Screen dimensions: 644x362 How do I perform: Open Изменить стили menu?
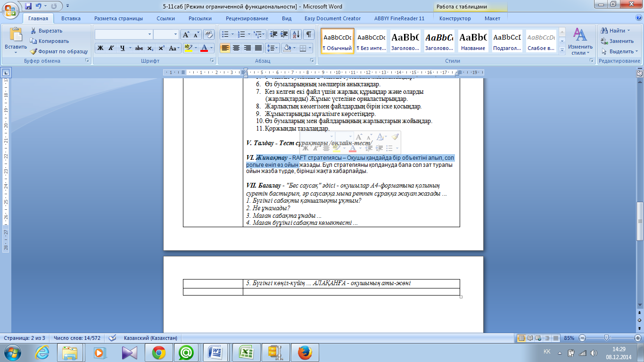tap(580, 41)
